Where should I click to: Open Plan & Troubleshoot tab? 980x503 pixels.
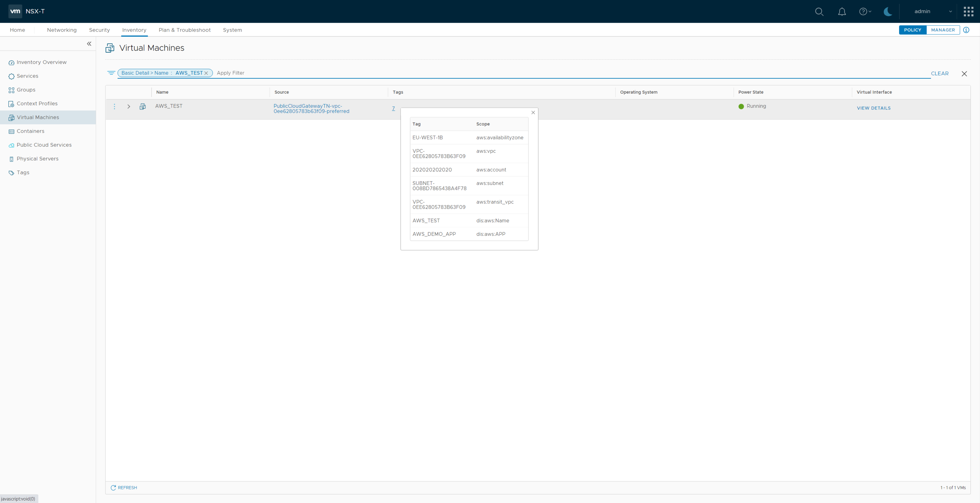184,30
